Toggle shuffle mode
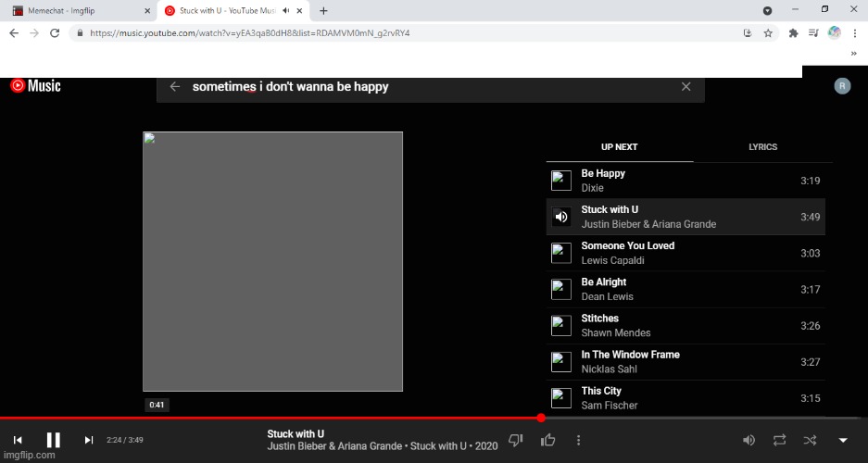This screenshot has height=463, width=868. tap(810, 440)
